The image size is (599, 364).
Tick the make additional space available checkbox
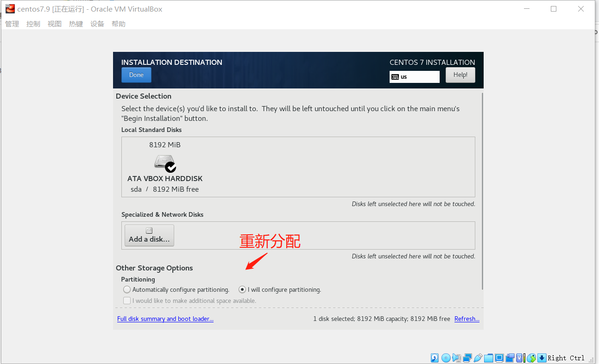click(127, 301)
